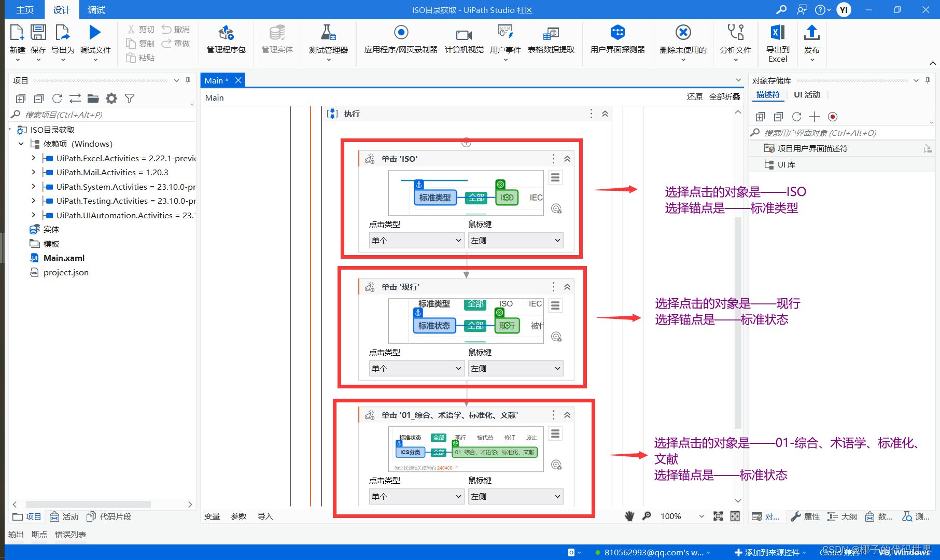940x560 pixels.
Task: Select 描述符 tab in Object Repository
Action: pos(768,94)
